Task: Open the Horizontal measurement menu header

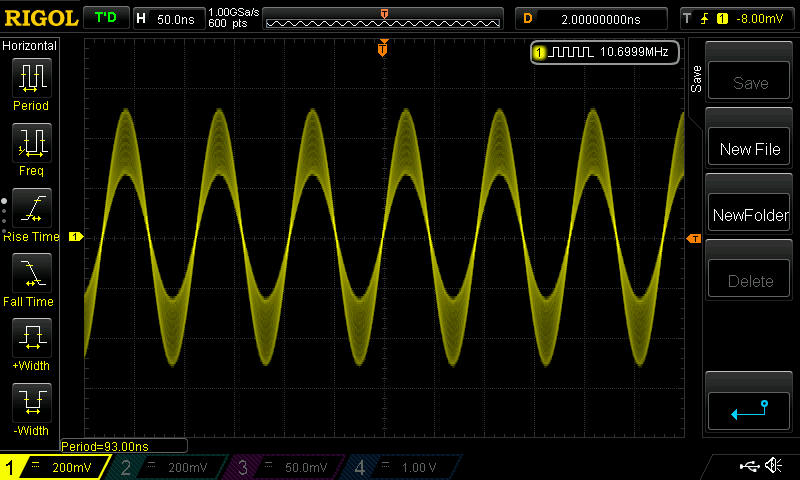Action: 30,46
